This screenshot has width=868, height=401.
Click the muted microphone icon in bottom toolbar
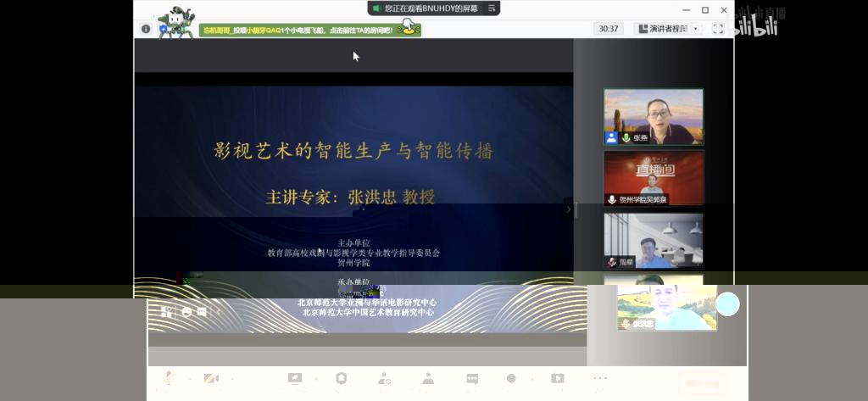coord(168,379)
